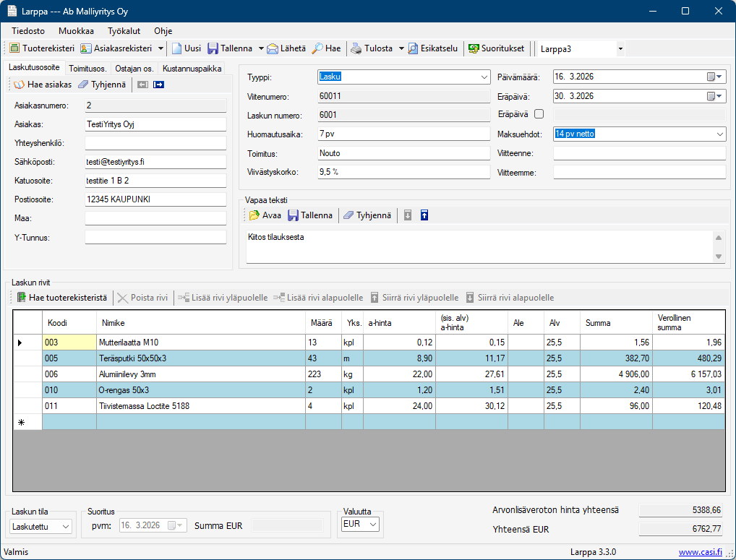Viewport: 736px width, 560px height.
Task: Click scroll-down arrow in Vapaa teksti box
Action: [719, 257]
